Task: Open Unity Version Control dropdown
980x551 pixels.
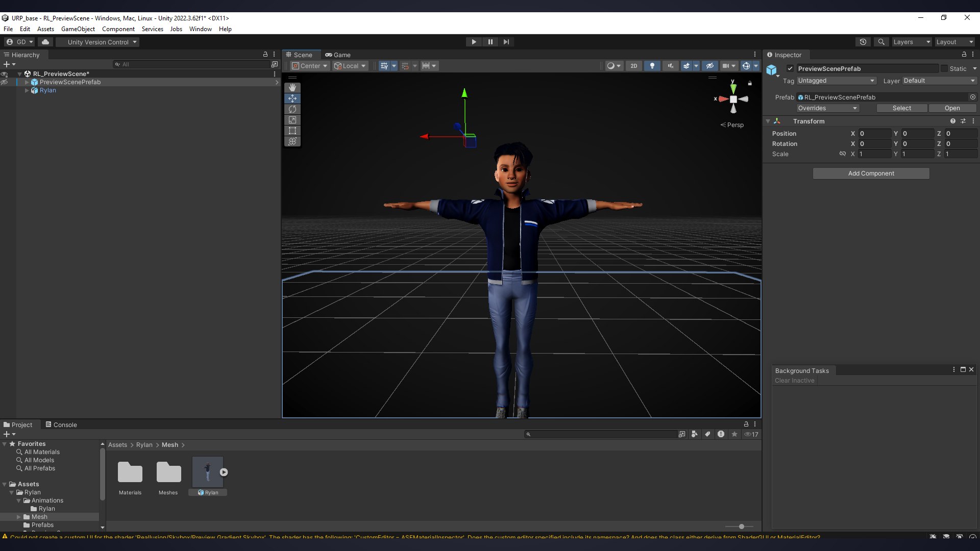Action: point(98,42)
